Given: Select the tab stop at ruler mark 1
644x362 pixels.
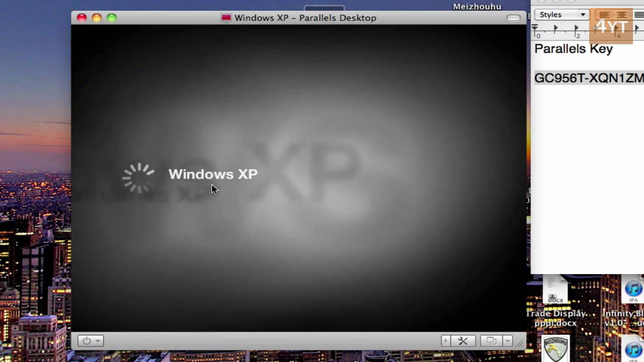Looking at the screenshot, I should point(556,29).
